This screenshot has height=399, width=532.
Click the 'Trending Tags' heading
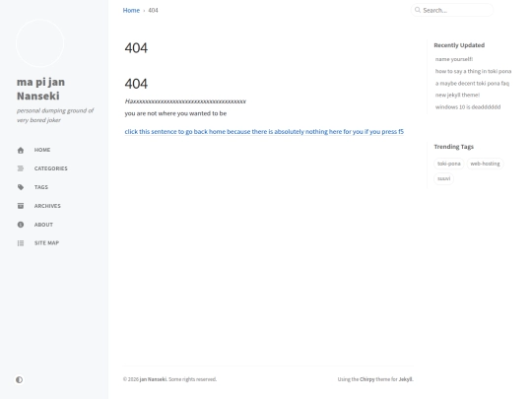coord(453,147)
